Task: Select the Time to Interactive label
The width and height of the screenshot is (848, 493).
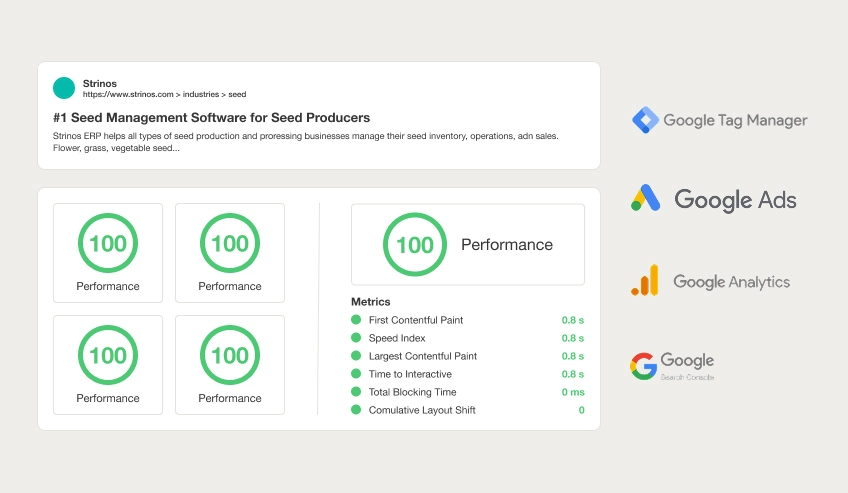Action: pyautogui.click(x=410, y=374)
